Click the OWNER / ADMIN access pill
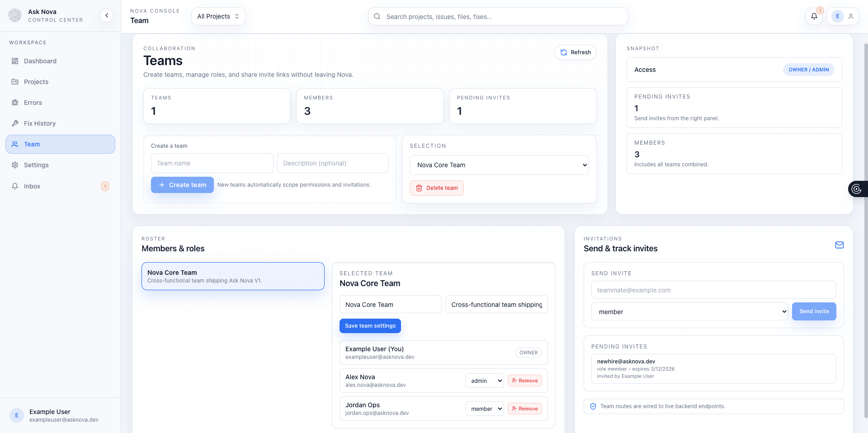The width and height of the screenshot is (868, 433). click(809, 70)
